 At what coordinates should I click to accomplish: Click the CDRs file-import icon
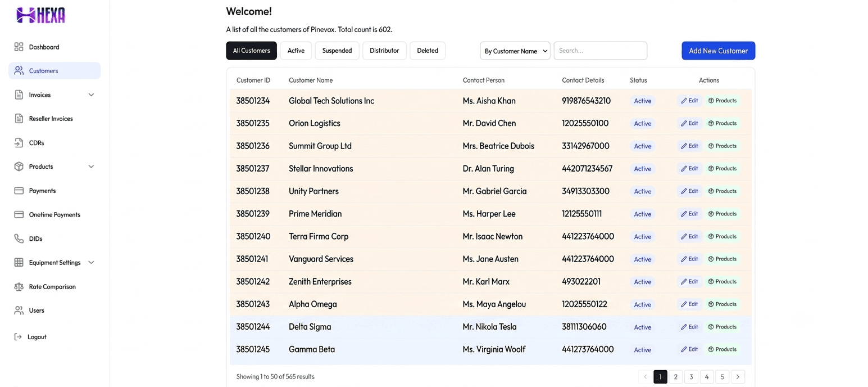[19, 143]
